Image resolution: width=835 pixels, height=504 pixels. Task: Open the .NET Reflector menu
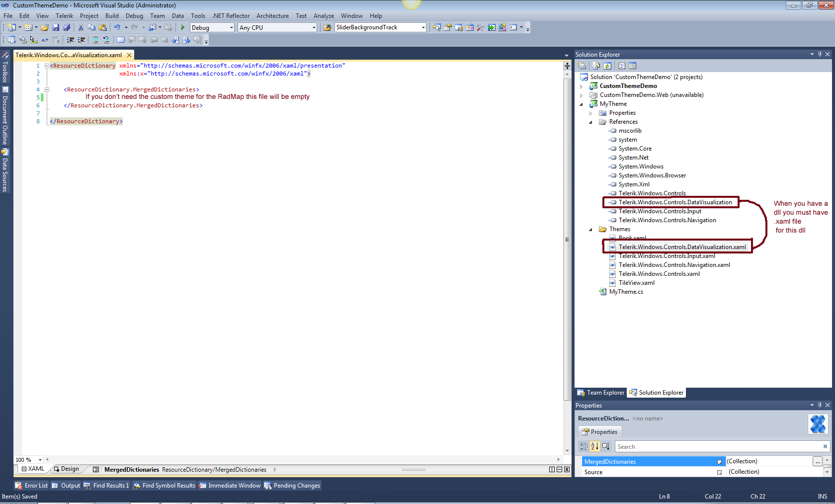tap(231, 16)
